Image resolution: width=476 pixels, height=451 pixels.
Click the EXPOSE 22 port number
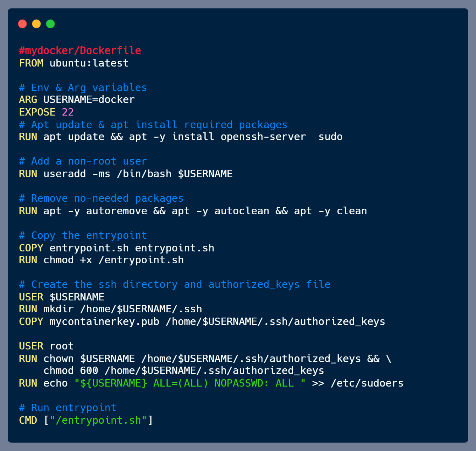click(x=68, y=112)
